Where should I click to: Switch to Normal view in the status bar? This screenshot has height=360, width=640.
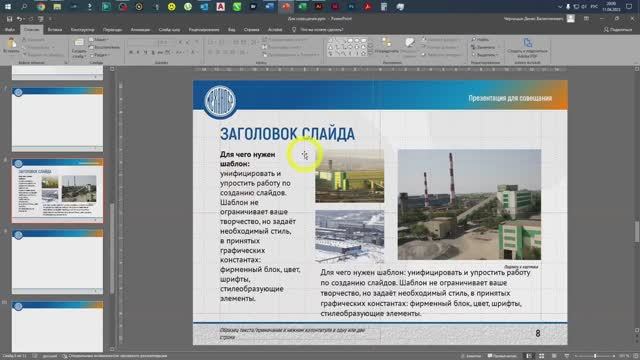tap(529, 356)
